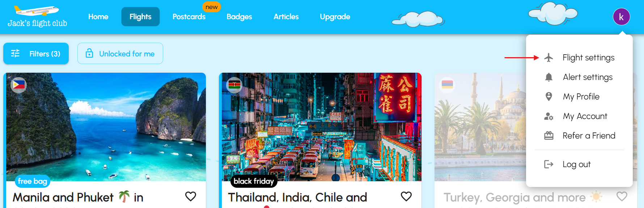Click the Log out arrow icon
644x208 pixels.
(549, 164)
